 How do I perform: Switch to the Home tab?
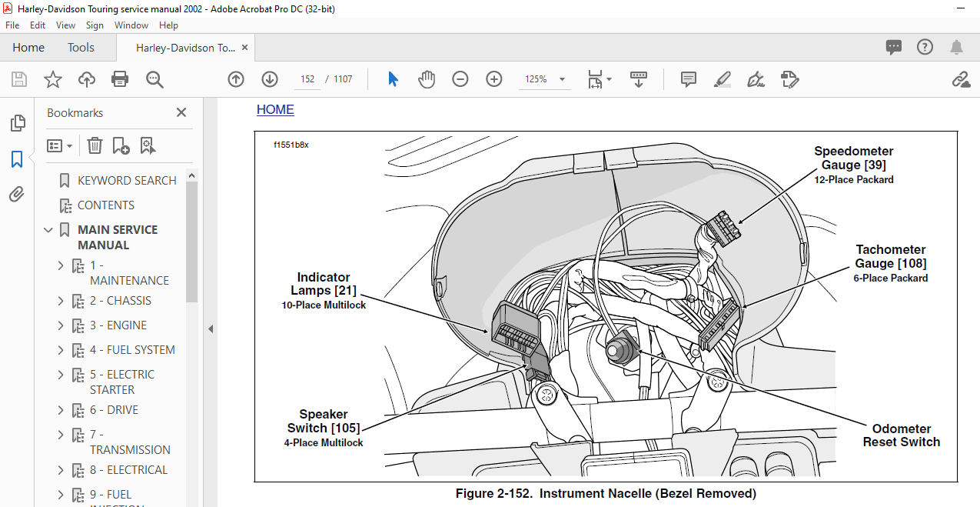point(28,48)
